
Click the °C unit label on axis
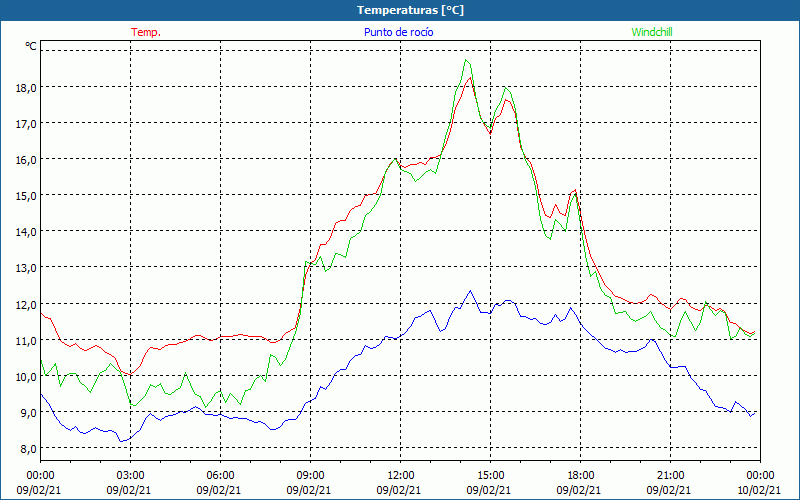(31, 46)
